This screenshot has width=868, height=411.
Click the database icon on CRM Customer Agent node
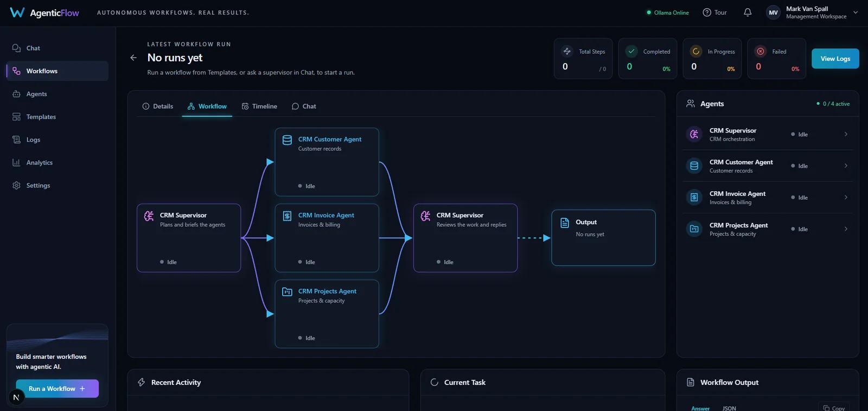point(287,140)
